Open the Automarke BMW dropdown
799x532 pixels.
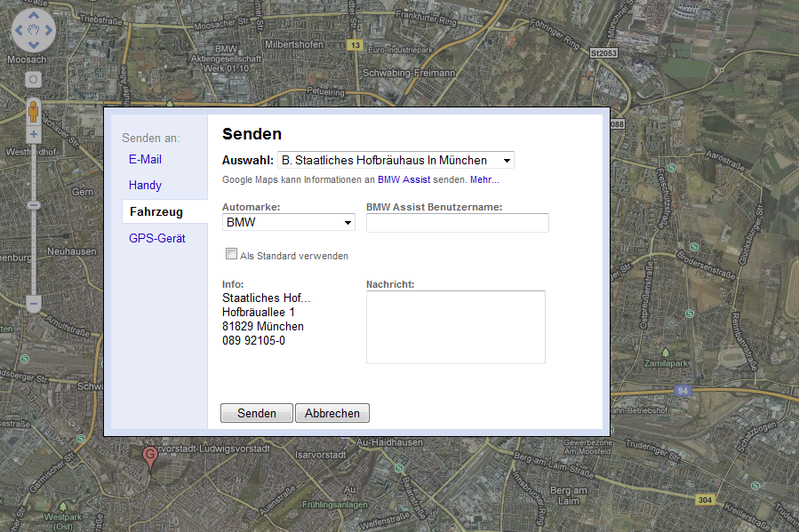tap(289, 222)
